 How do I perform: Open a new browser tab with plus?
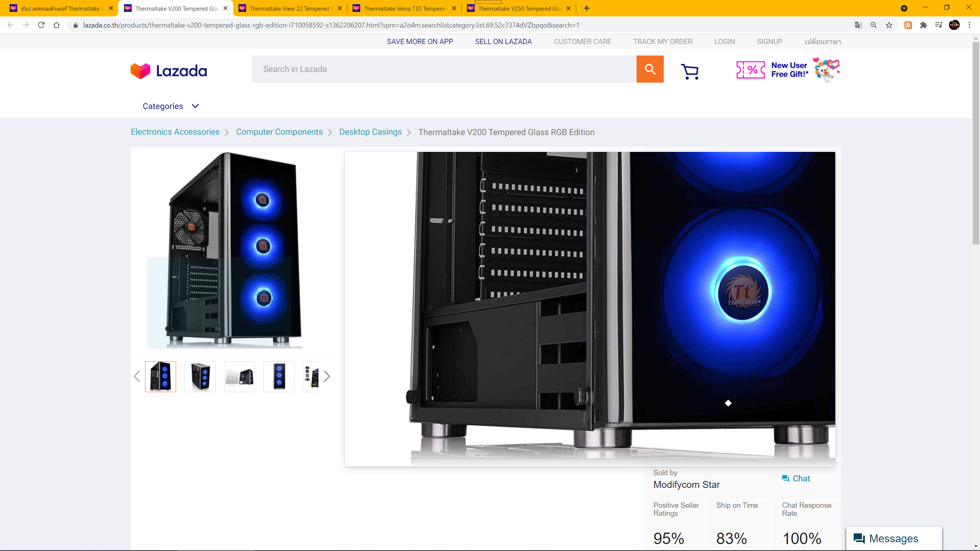(586, 8)
